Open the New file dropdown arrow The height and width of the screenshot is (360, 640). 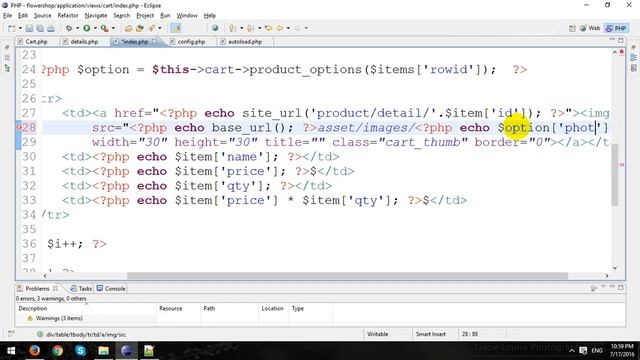click(x=20, y=28)
